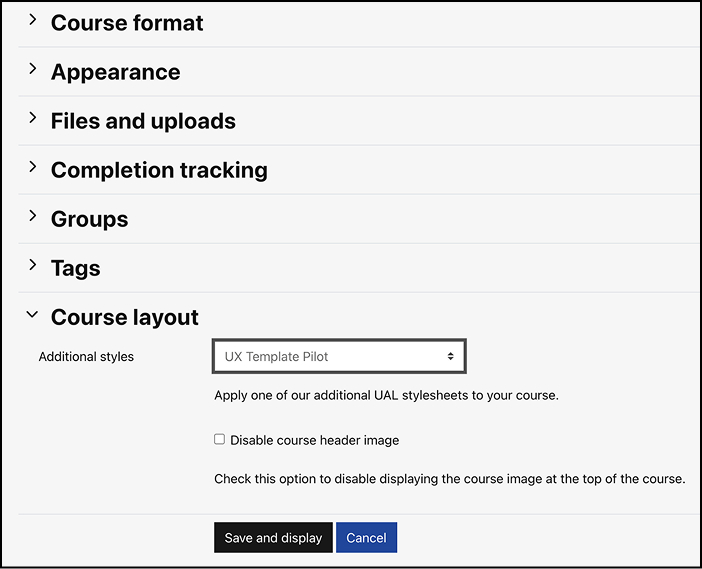Collapse the Course layout section heading
The width and height of the screenshot is (702, 569).
[125, 317]
